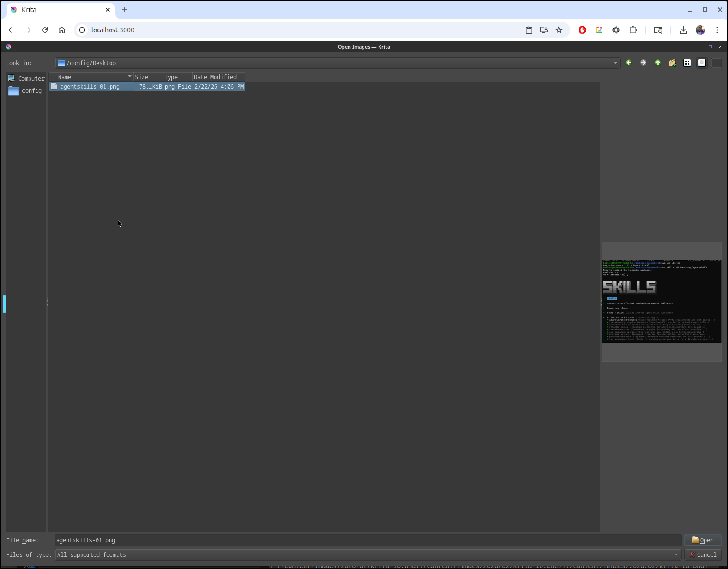
Task: Enable detailed list view mode
Action: click(702, 62)
